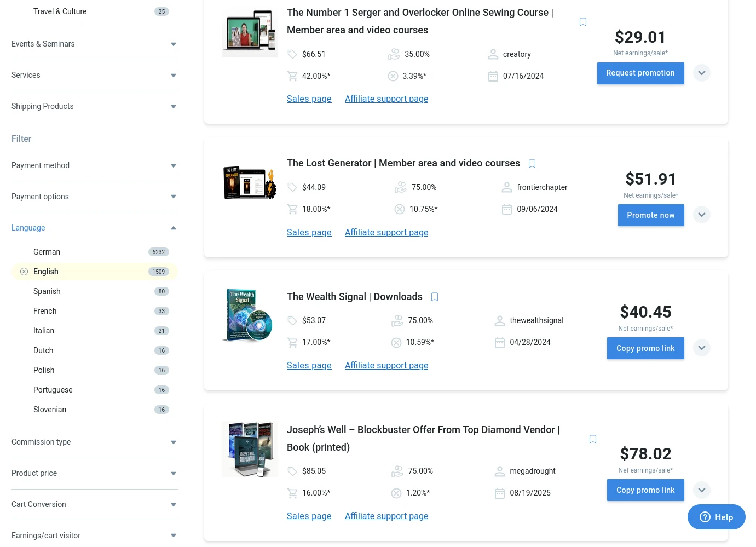This screenshot has height=547, width=756.
Task: Click the Joseph's Well product thumbnail
Action: (250, 449)
